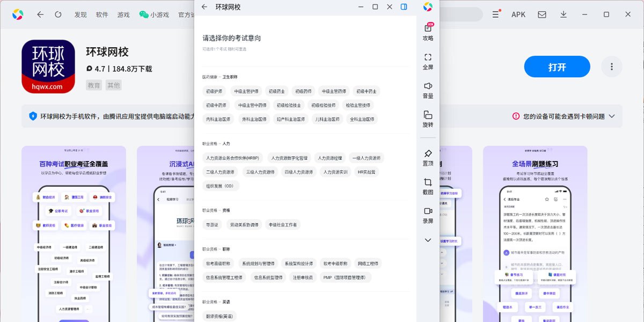
Task: Switch to the 软件 tab
Action: coord(102,14)
